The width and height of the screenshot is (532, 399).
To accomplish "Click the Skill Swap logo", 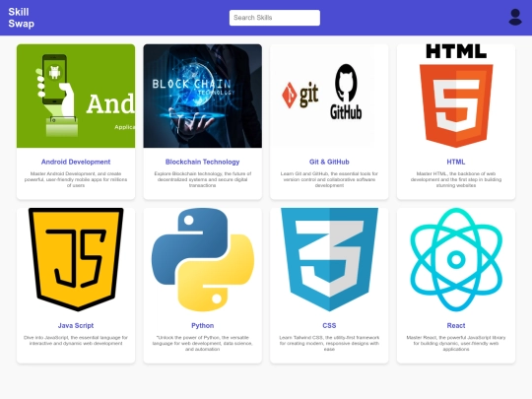I will point(21,18).
